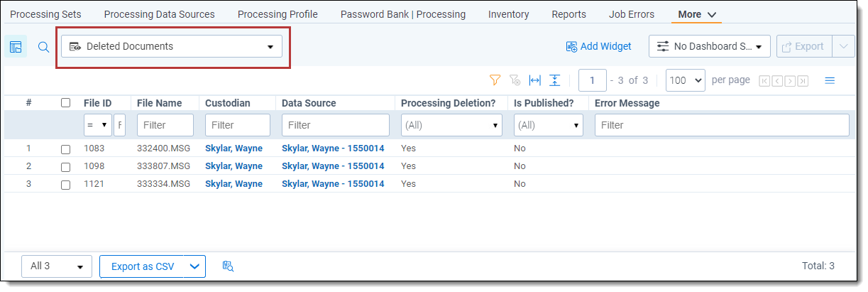Expand the Processing Deletion filter dropdown
This screenshot has height=292, width=868.
pyautogui.click(x=451, y=125)
